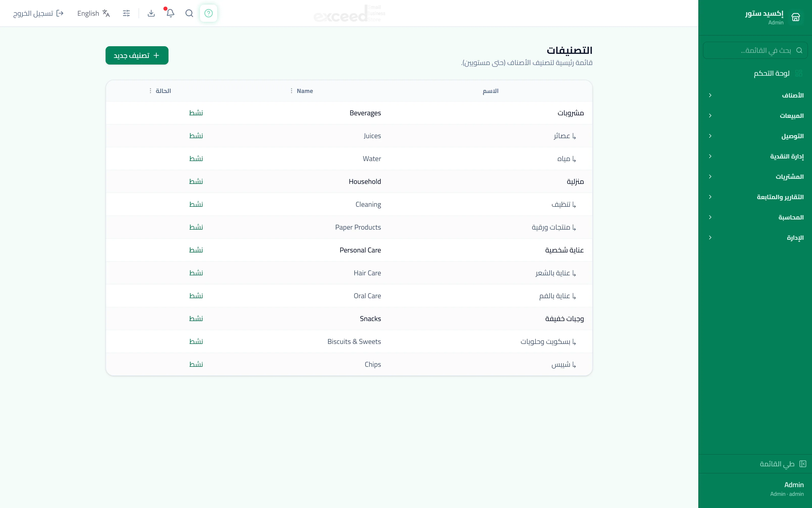Click the وجبات خفيفة Arabic name cell

click(564, 319)
